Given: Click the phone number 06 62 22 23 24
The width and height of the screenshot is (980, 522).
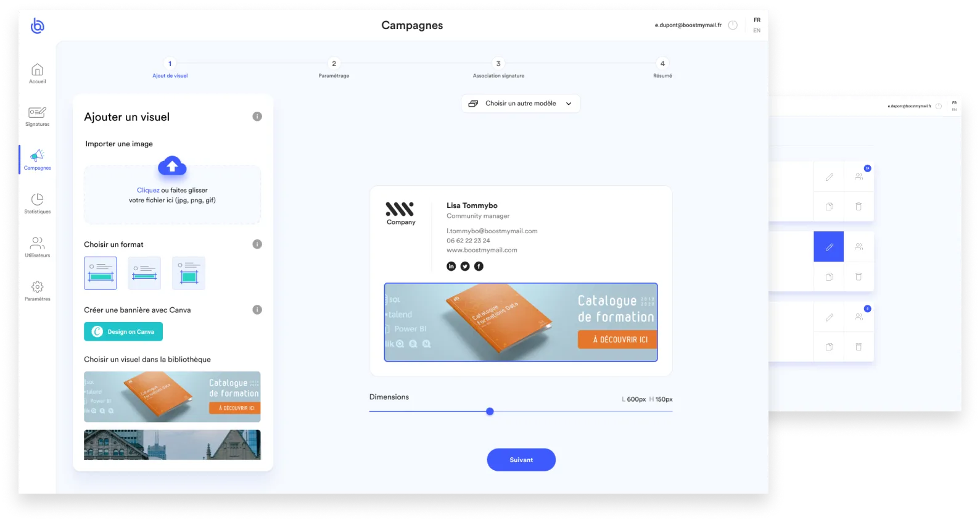Looking at the screenshot, I should click(x=468, y=241).
